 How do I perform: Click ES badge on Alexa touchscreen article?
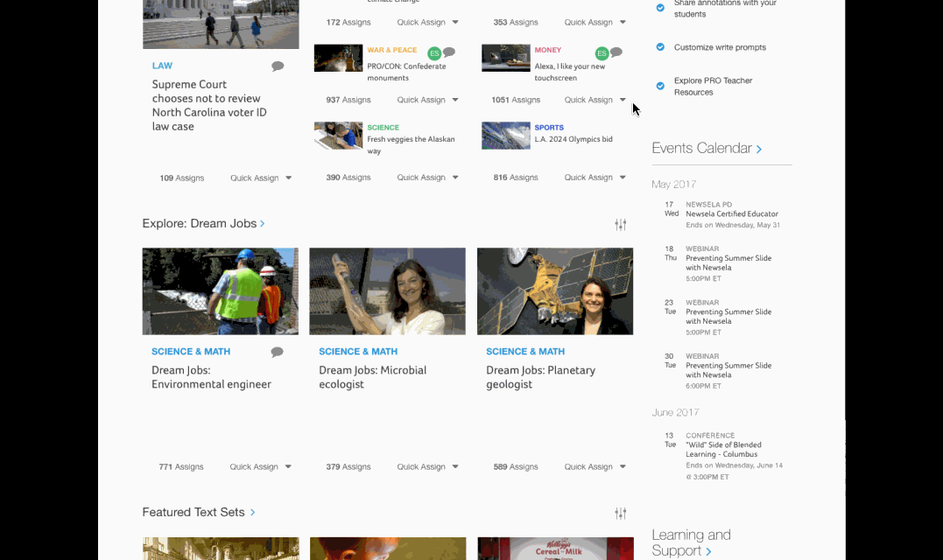click(602, 53)
